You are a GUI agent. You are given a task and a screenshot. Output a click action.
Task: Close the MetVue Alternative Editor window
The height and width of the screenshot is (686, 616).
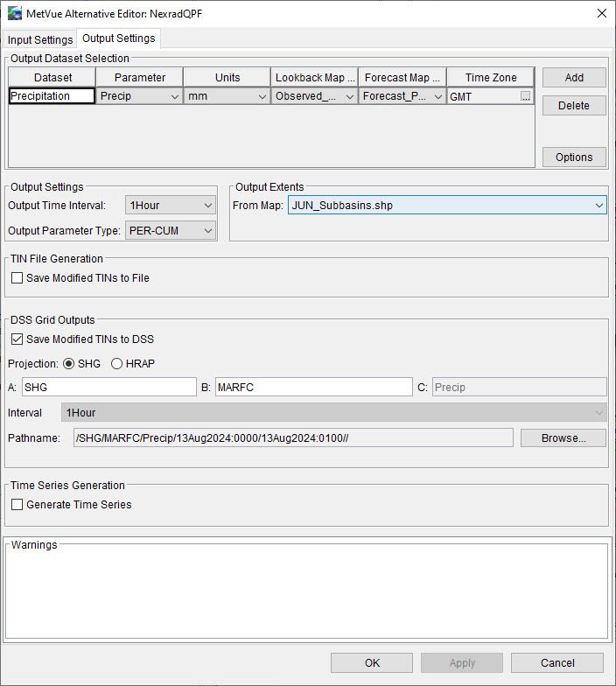pyautogui.click(x=602, y=14)
